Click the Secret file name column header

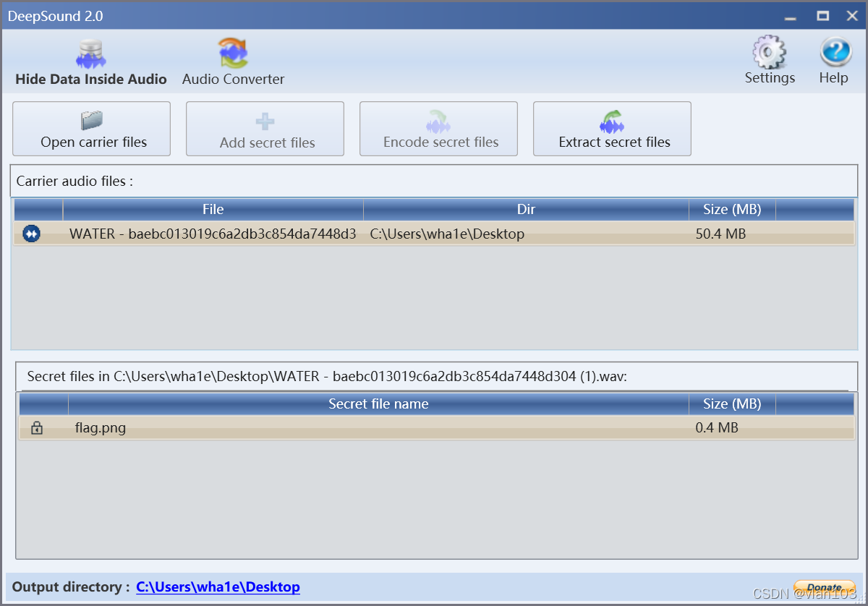coord(378,404)
